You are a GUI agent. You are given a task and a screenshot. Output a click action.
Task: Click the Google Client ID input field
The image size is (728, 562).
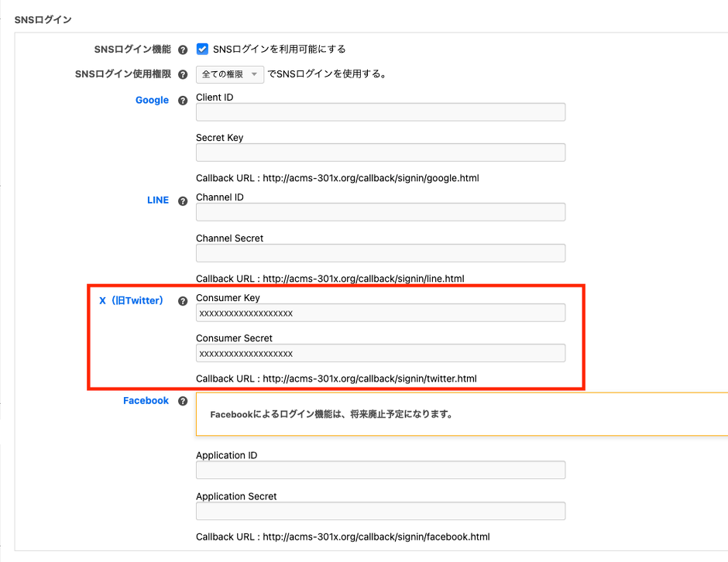click(x=380, y=111)
